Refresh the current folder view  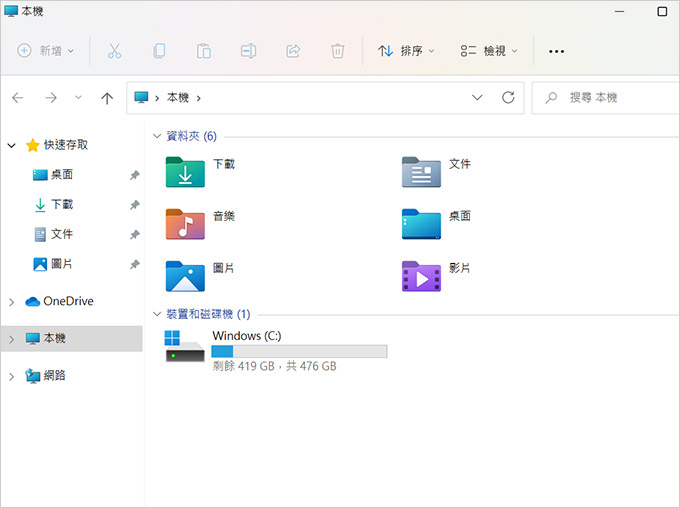[508, 98]
